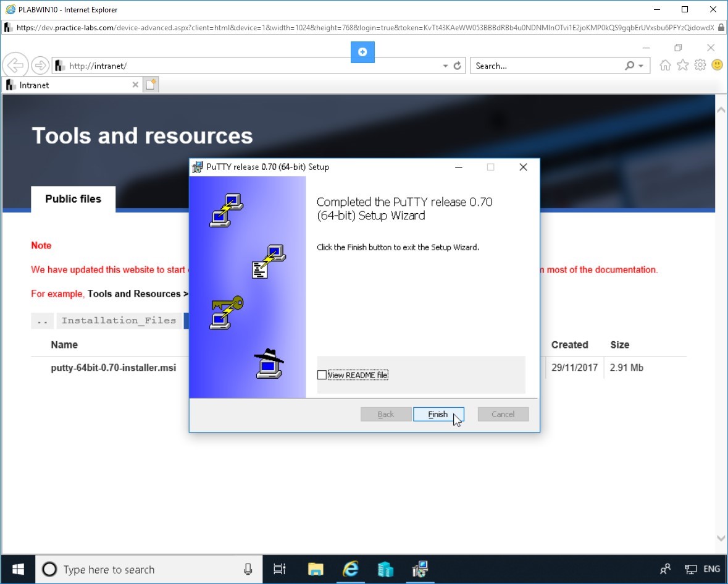The height and width of the screenshot is (584, 728).
Task: Close the Intranet tab
Action: [135, 85]
